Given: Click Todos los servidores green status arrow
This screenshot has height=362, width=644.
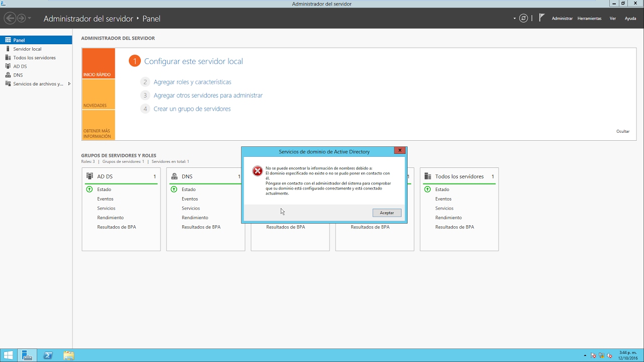Looking at the screenshot, I should 428,190.
